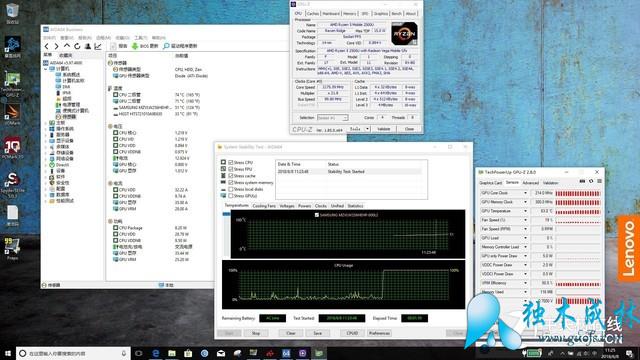Click the green BIOS update arrow in AIDA64
Viewport: 640px width, 360px height.
click(135, 46)
